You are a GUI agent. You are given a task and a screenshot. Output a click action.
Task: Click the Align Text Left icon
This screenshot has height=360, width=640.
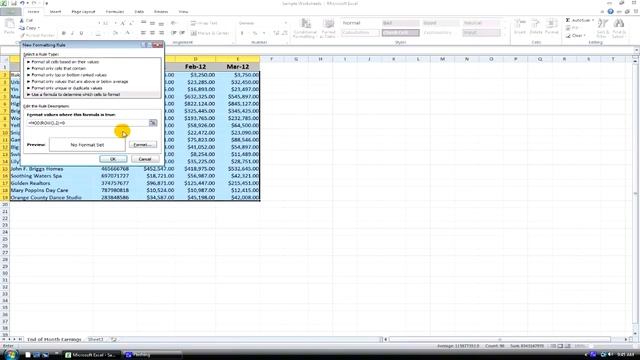(143, 33)
